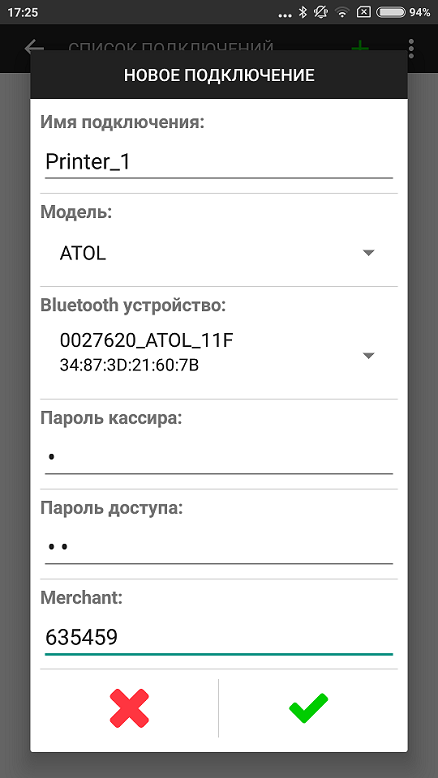Expand the Bluetooth устройство dropdown arrow

point(368,355)
